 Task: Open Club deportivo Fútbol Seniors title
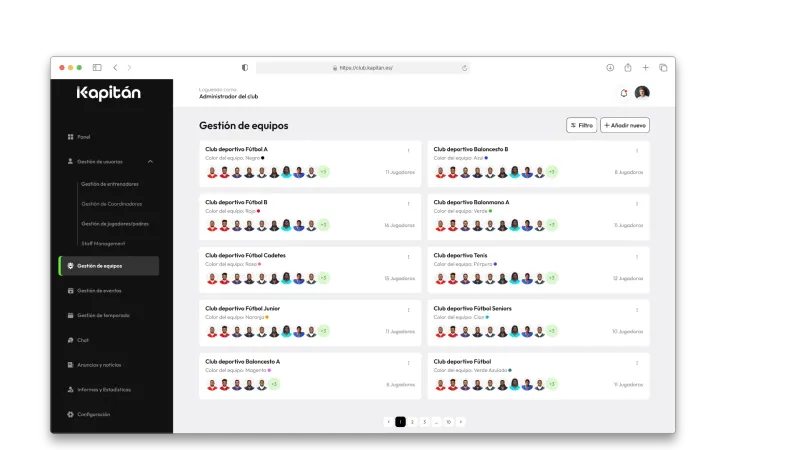point(472,308)
